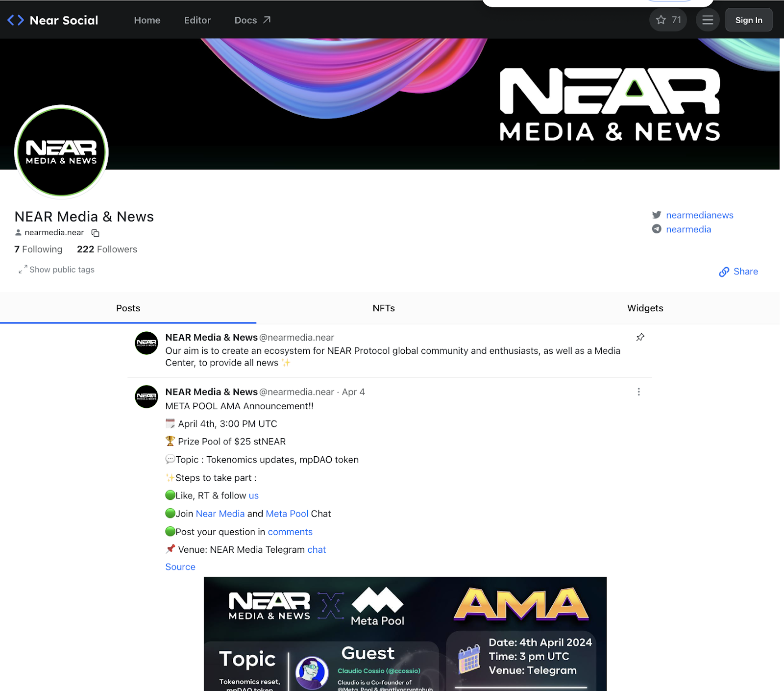Open the Meta Pool chat link

[x=287, y=514]
